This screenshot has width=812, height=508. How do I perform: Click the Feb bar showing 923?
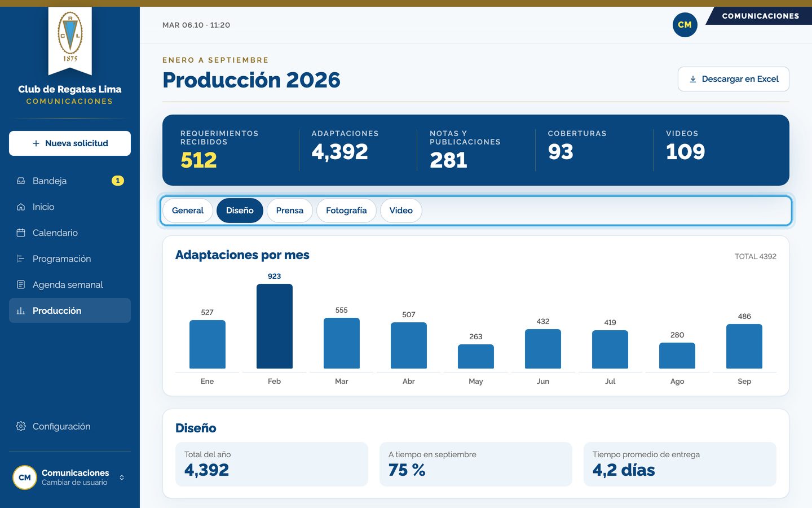click(275, 326)
